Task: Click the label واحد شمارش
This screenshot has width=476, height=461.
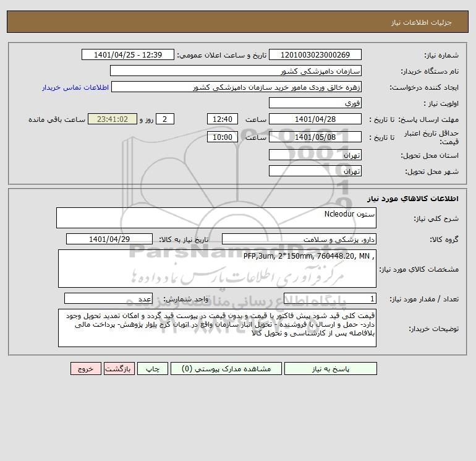Action: click(x=186, y=299)
